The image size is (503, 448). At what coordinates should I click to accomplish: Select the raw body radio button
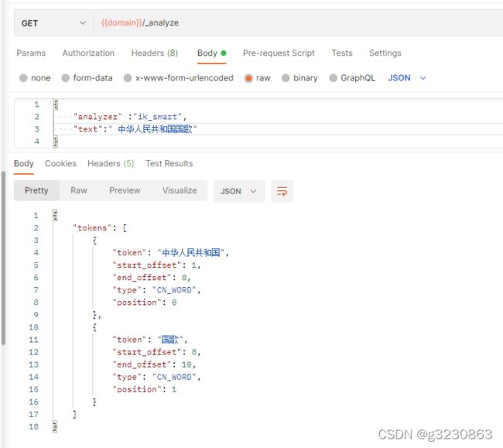pyautogui.click(x=248, y=78)
